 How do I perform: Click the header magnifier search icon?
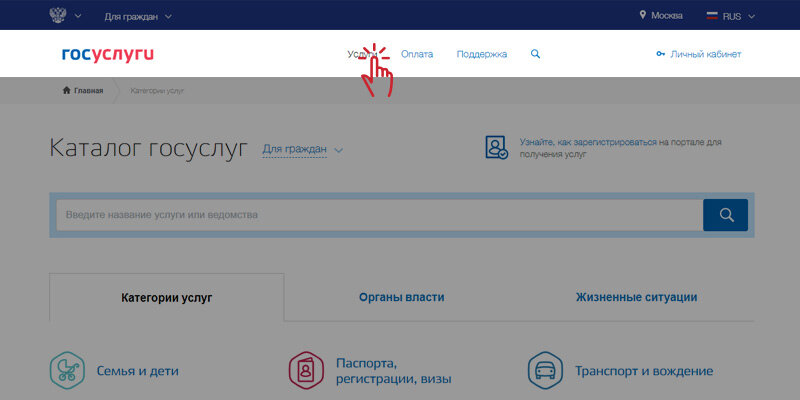pos(535,54)
